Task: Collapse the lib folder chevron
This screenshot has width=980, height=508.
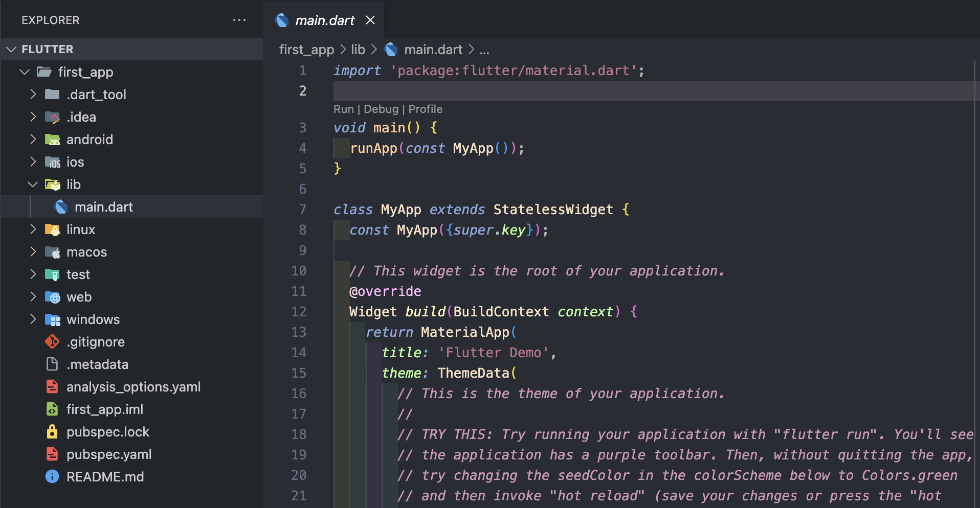Action: tap(33, 184)
